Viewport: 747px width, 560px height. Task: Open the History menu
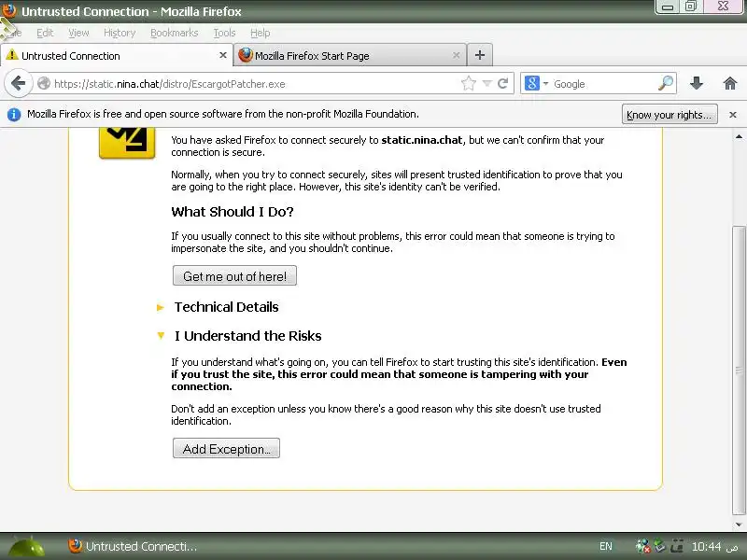(120, 33)
